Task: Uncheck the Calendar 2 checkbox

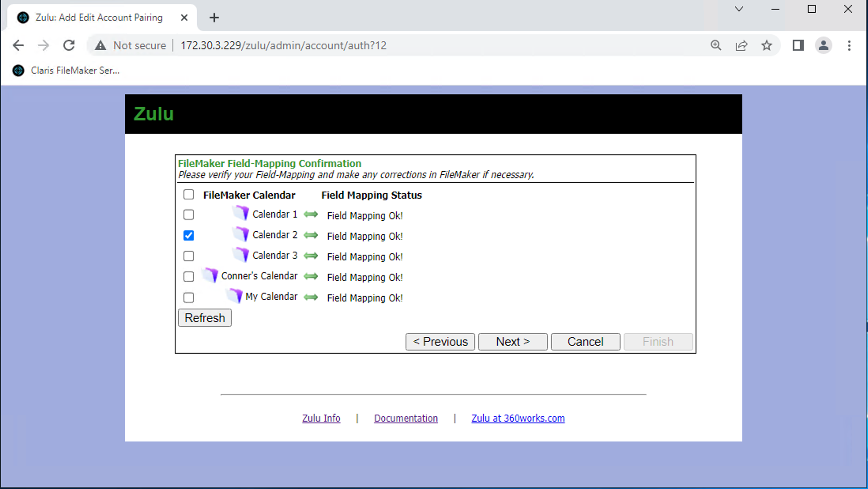Action: [189, 235]
